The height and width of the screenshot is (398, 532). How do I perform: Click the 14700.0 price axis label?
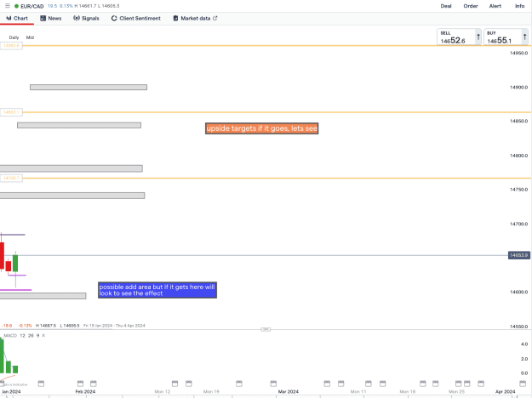(518, 224)
